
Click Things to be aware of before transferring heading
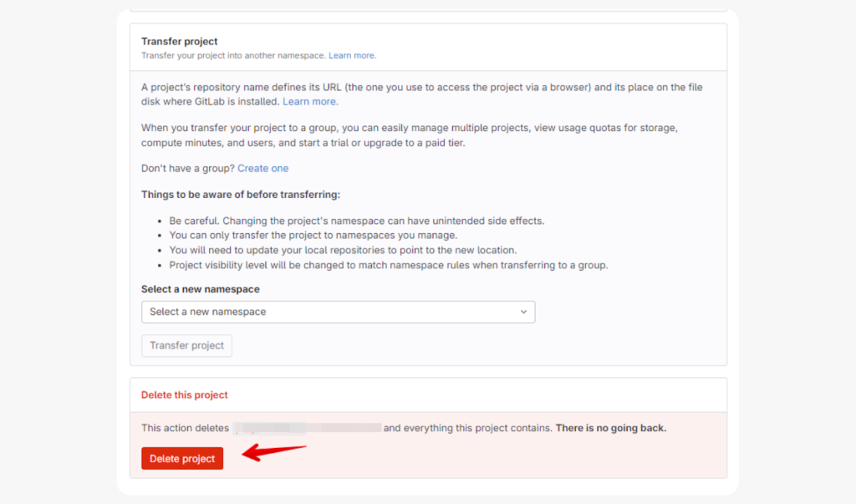click(241, 195)
